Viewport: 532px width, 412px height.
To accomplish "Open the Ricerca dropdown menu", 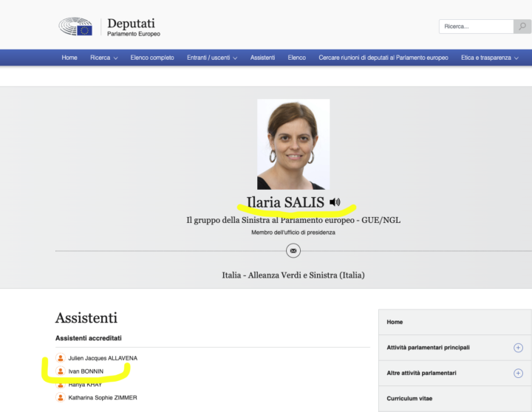I will 103,58.
